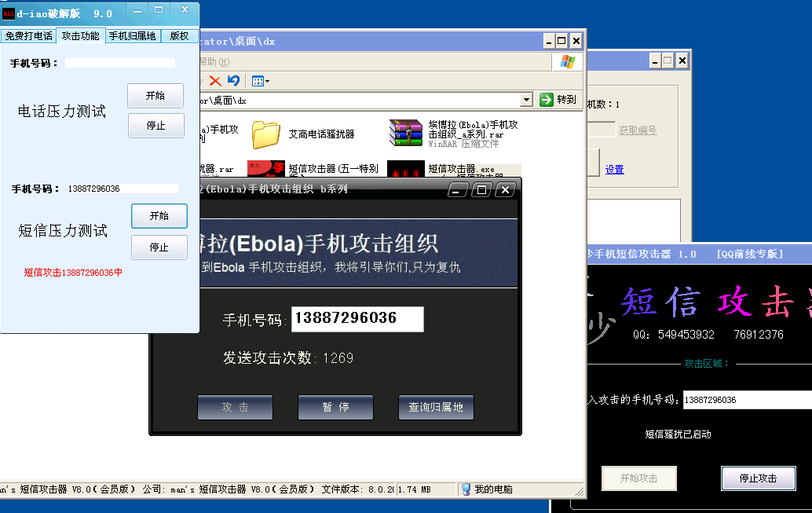Image resolution: width=812 pixels, height=513 pixels.
Task: Click the green 转到 go arrow icon
Action: pos(547,100)
